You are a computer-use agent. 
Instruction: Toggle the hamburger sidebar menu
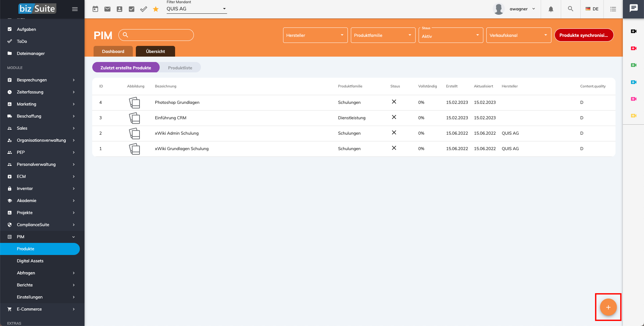pos(75,9)
